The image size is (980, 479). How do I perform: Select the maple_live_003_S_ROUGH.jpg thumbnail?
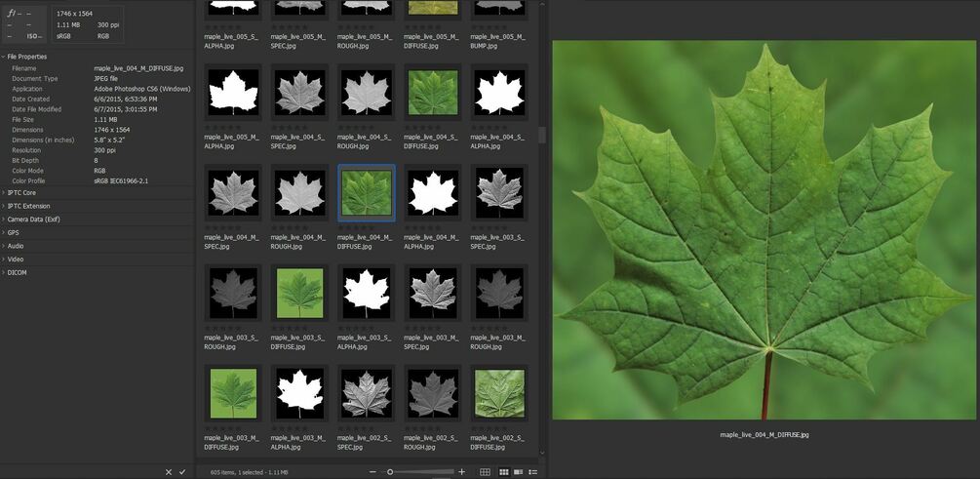[233, 294]
